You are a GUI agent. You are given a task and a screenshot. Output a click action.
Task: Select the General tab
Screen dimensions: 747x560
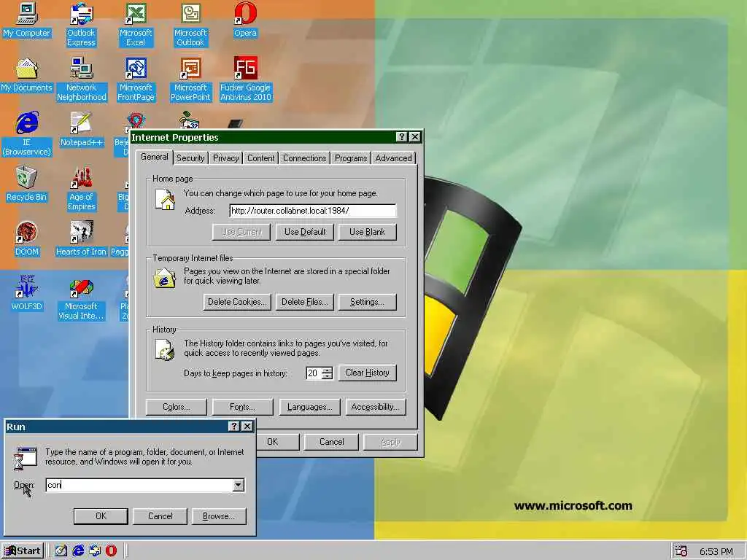(155, 157)
